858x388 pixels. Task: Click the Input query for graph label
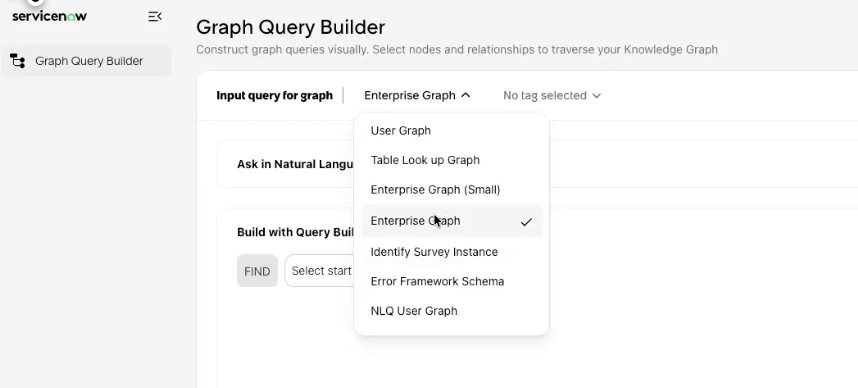[274, 95]
